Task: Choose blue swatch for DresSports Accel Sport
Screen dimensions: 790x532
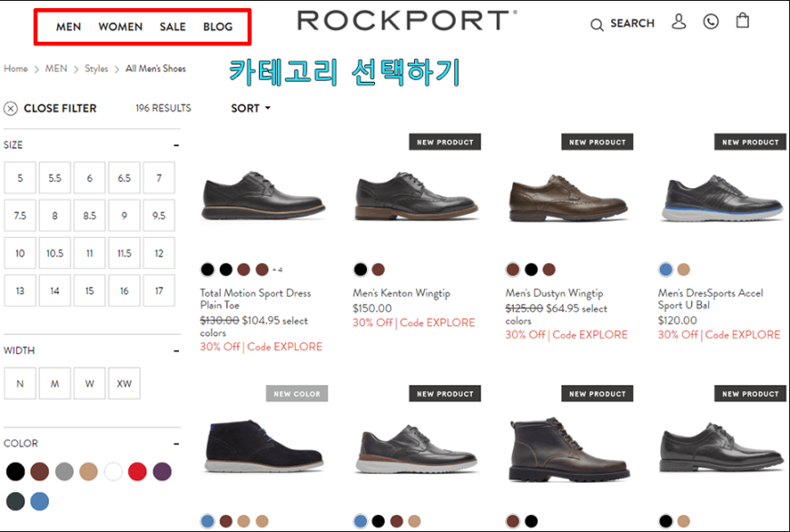Action: (x=666, y=270)
